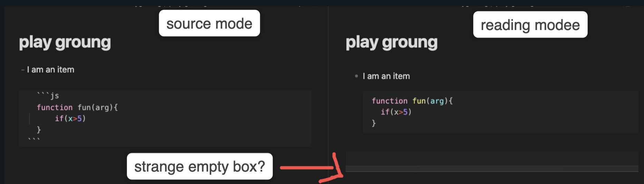This screenshot has height=184, width=644.
Task: Click the closing brace in reading code block
Action: [x=373, y=123]
